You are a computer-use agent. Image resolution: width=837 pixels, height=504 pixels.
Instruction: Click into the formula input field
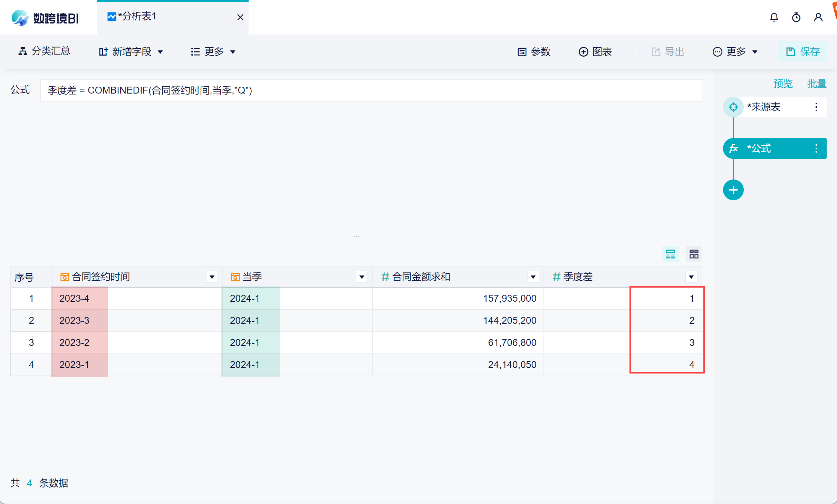coord(371,90)
